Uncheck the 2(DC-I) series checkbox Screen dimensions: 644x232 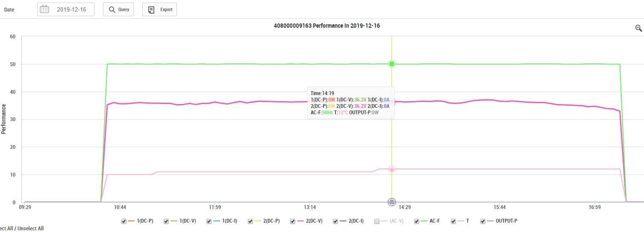pos(335,221)
